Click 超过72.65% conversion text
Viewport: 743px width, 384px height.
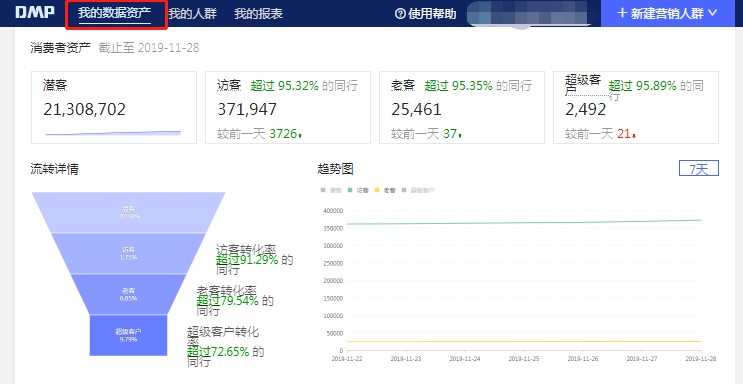coord(218,352)
